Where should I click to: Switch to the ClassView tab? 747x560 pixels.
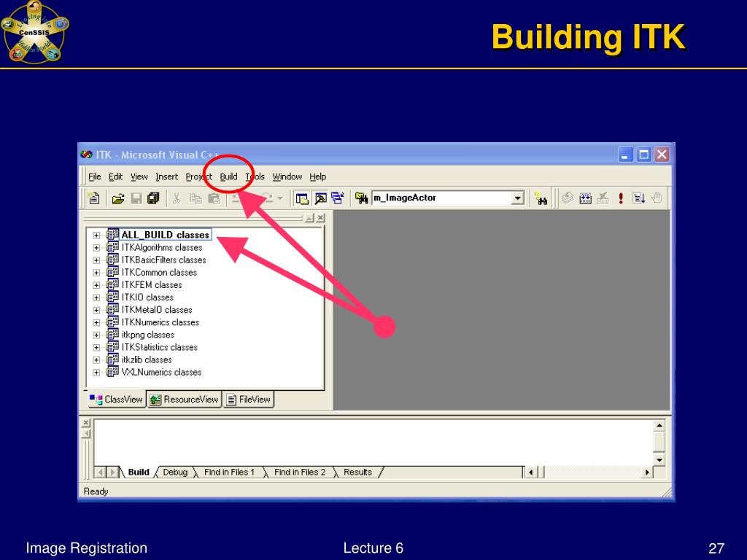116,400
